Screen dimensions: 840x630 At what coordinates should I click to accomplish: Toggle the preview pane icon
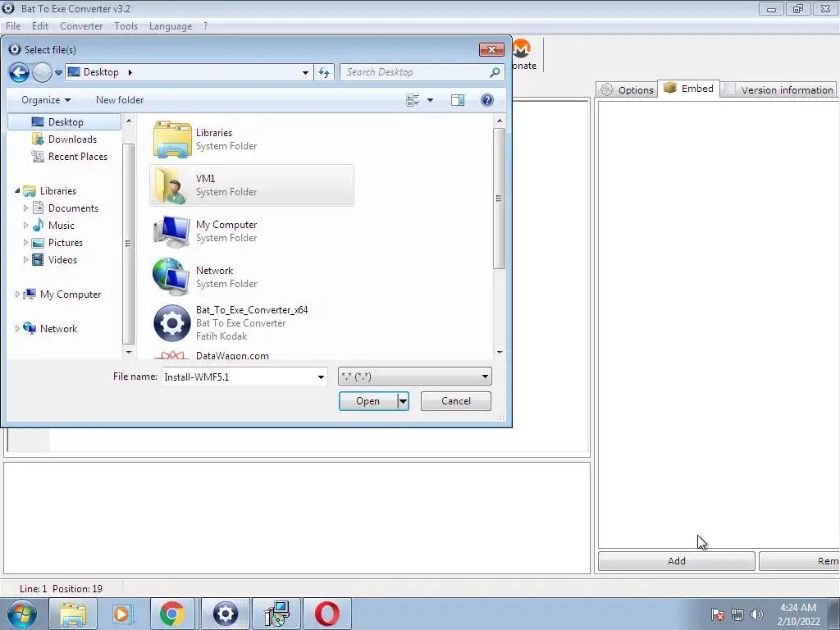[458, 100]
